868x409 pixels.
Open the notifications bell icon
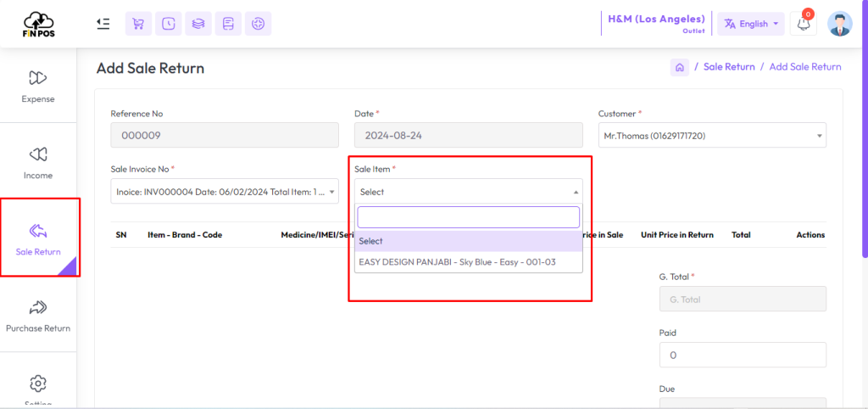point(803,24)
